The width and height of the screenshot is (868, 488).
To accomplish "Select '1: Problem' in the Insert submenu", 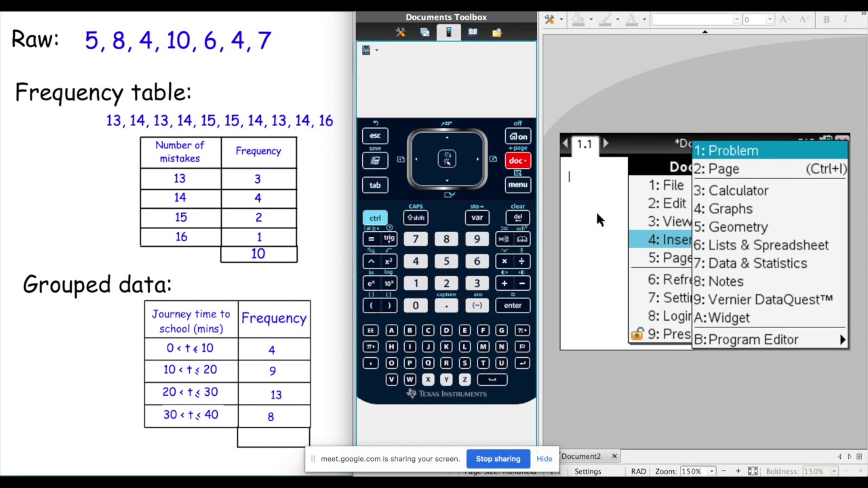I will point(770,150).
